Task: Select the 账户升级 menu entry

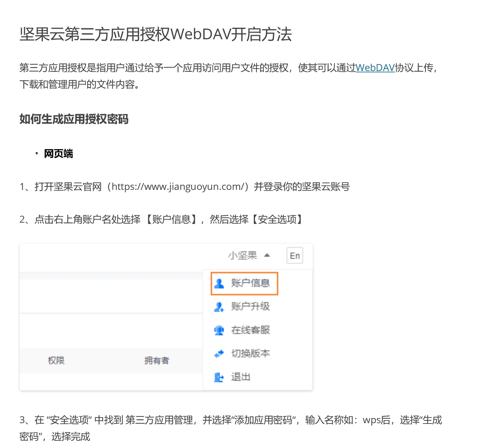Action: tap(242, 307)
